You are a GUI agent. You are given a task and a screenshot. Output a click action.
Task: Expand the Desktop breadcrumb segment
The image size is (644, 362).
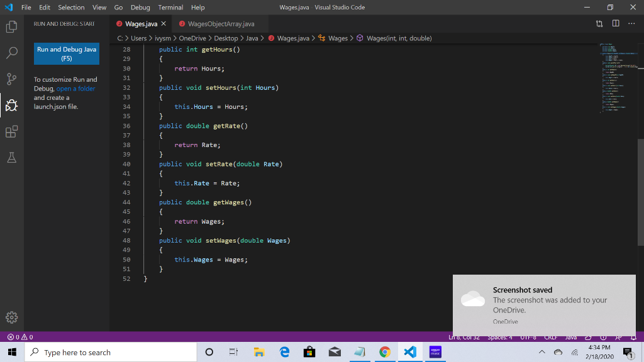point(226,38)
